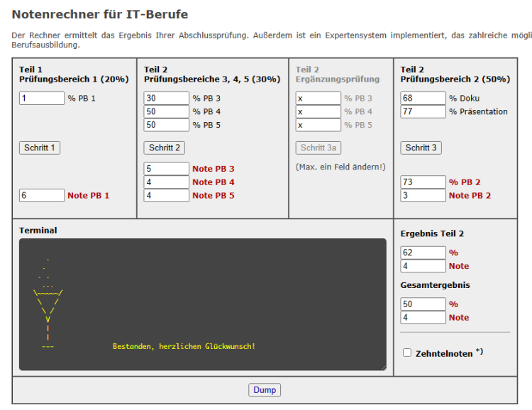Select the % Präsentation input field
Viewport: 532px width, 410px height.
pos(423,111)
